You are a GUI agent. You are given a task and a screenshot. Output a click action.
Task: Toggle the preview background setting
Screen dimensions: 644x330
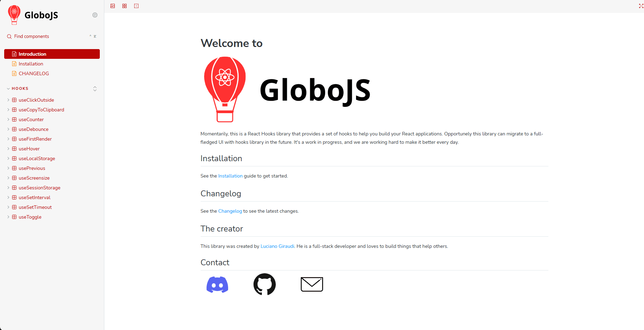click(x=112, y=6)
